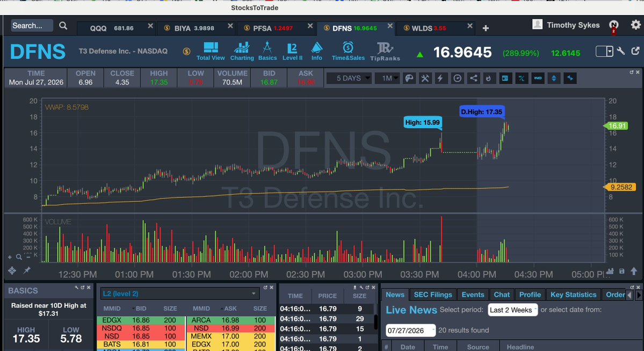The image size is (644, 351).
Task: Click the pin icon below chart
Action: [27, 270]
